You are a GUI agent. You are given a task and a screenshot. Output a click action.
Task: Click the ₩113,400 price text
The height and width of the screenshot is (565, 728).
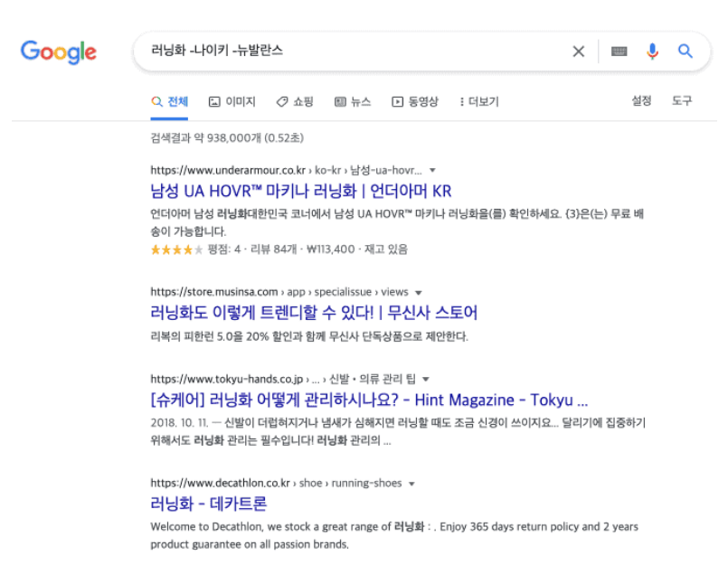click(x=331, y=250)
